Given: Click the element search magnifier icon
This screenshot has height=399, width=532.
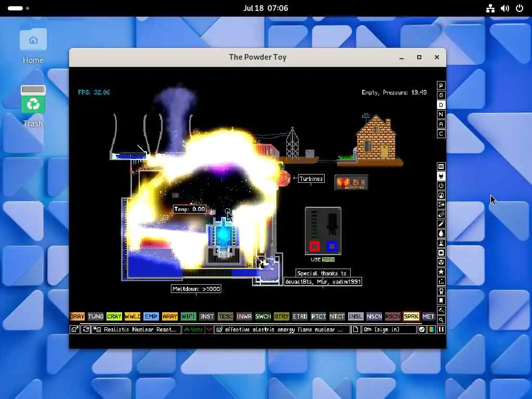Looking at the screenshot, I should coord(441,320).
